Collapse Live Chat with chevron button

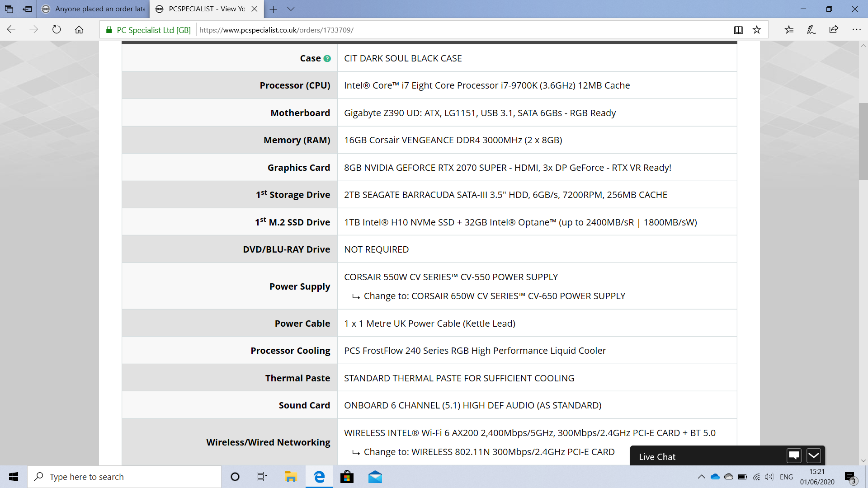[814, 456]
